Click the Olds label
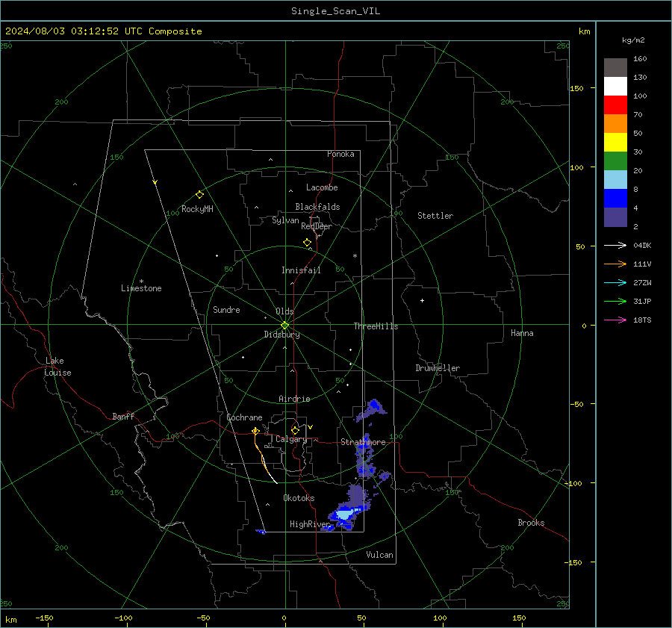The image size is (672, 628). coord(284,311)
